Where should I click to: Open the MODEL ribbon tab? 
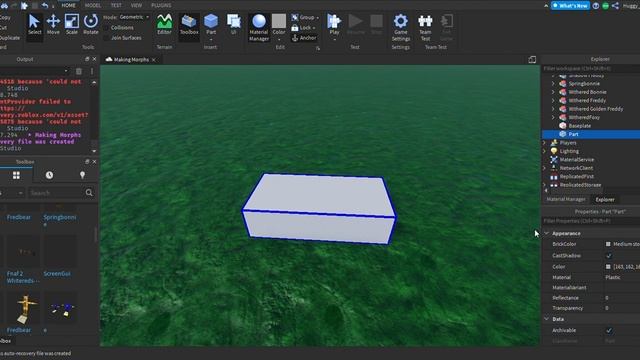pos(93,5)
